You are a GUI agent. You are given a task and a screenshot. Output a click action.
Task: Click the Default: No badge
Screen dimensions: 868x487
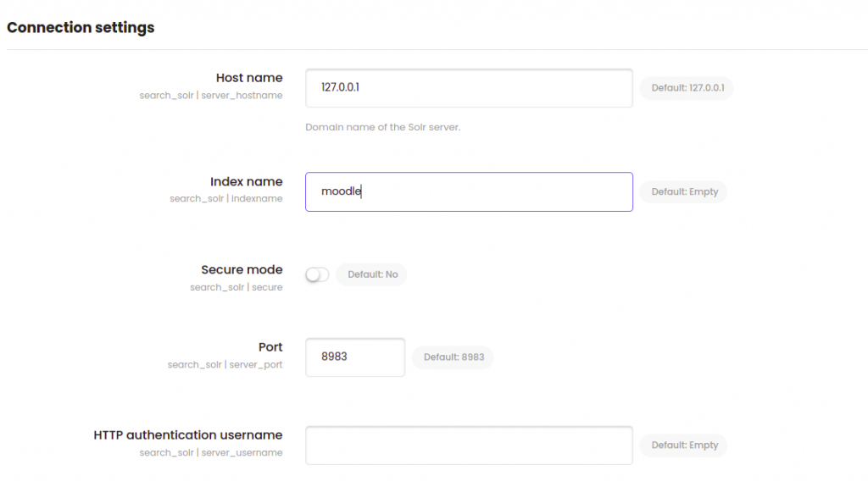tap(372, 274)
